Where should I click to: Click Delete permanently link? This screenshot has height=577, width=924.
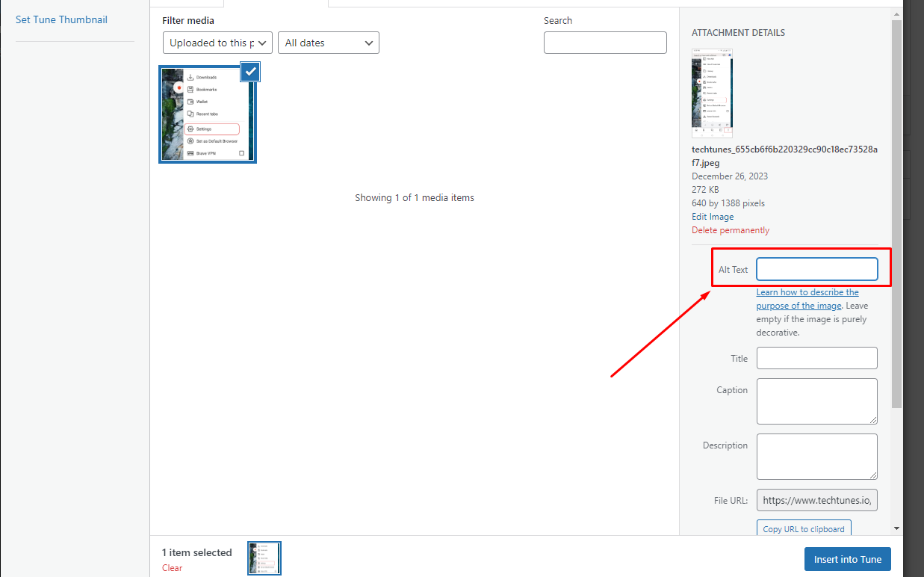731,230
